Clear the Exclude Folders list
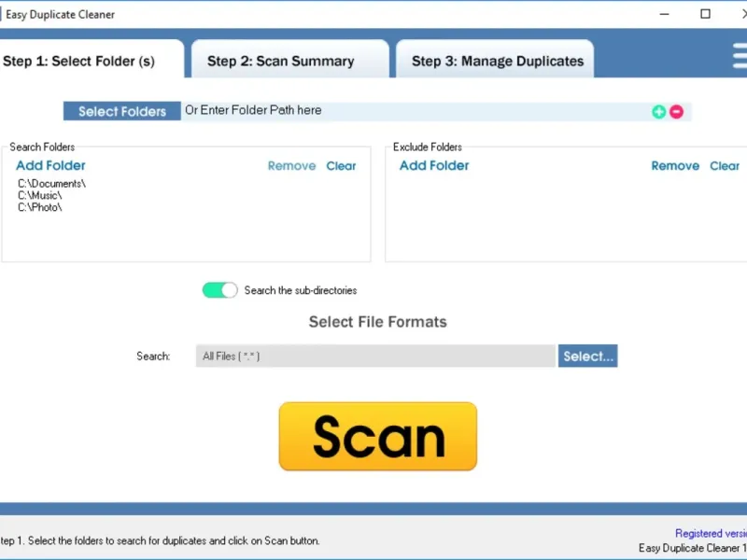 click(x=725, y=166)
